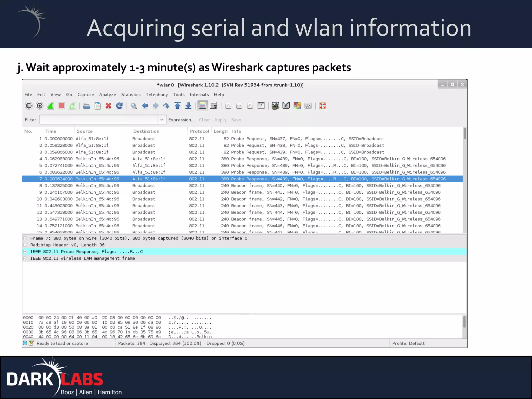The width and height of the screenshot is (532, 399).
Task: Jump to the first packet
Action: pyautogui.click(x=177, y=106)
